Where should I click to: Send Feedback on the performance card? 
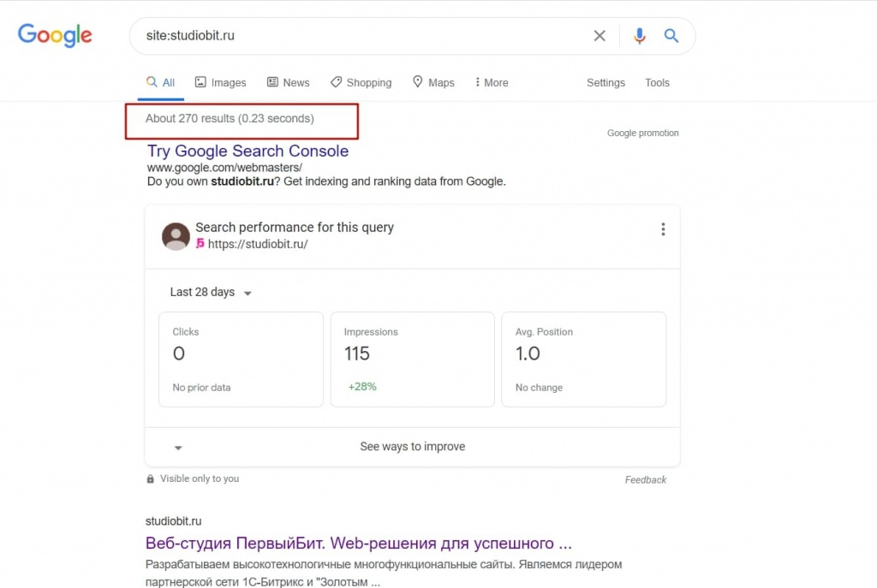(646, 479)
